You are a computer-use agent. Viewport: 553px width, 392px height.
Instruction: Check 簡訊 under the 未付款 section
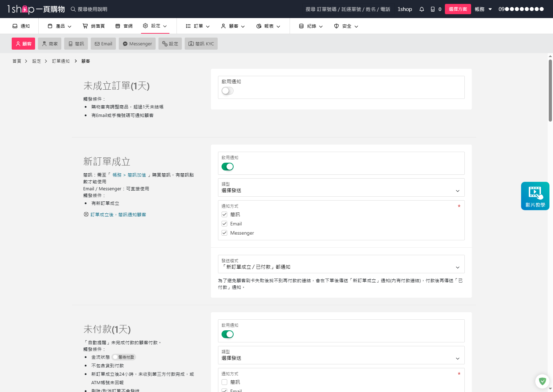point(224,382)
